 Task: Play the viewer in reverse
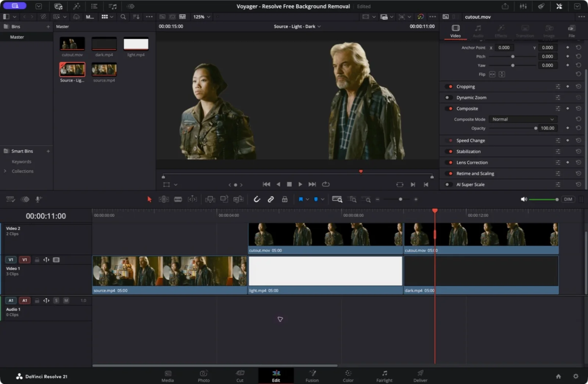coord(278,184)
